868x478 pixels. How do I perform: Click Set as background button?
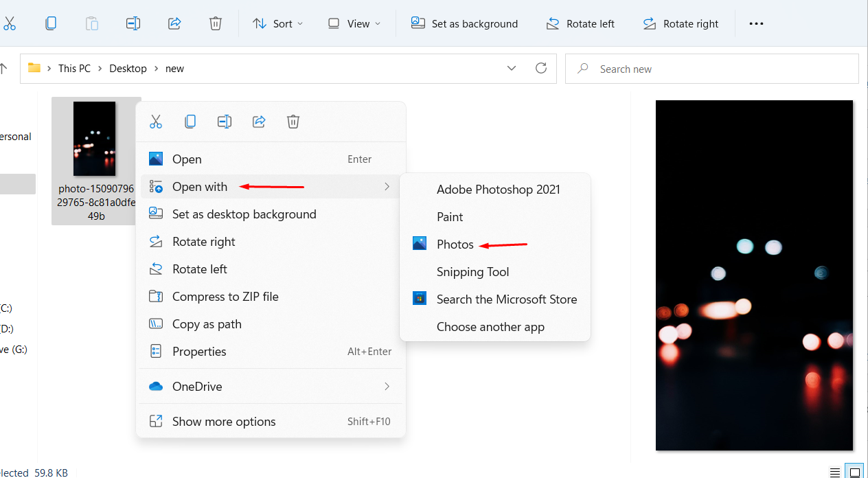point(465,23)
